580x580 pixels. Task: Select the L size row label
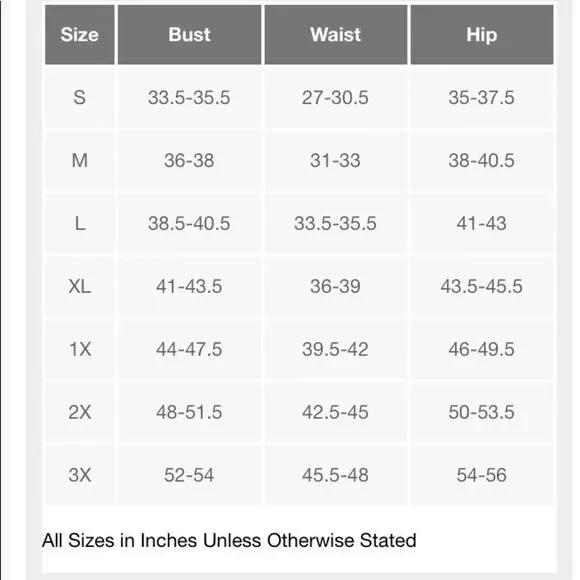coord(80,223)
